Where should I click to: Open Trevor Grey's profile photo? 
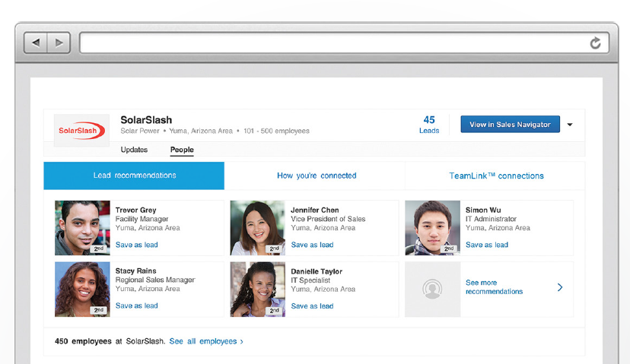coord(82,228)
